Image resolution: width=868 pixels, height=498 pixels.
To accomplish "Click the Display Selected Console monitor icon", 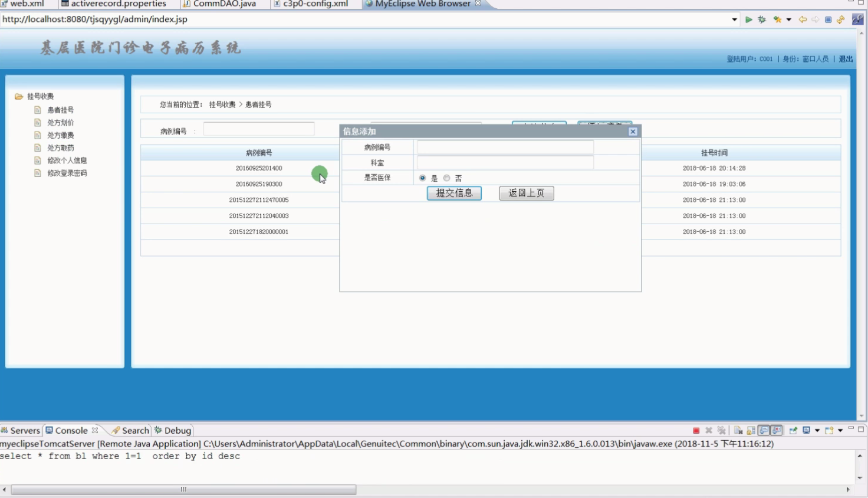I will [x=807, y=431].
